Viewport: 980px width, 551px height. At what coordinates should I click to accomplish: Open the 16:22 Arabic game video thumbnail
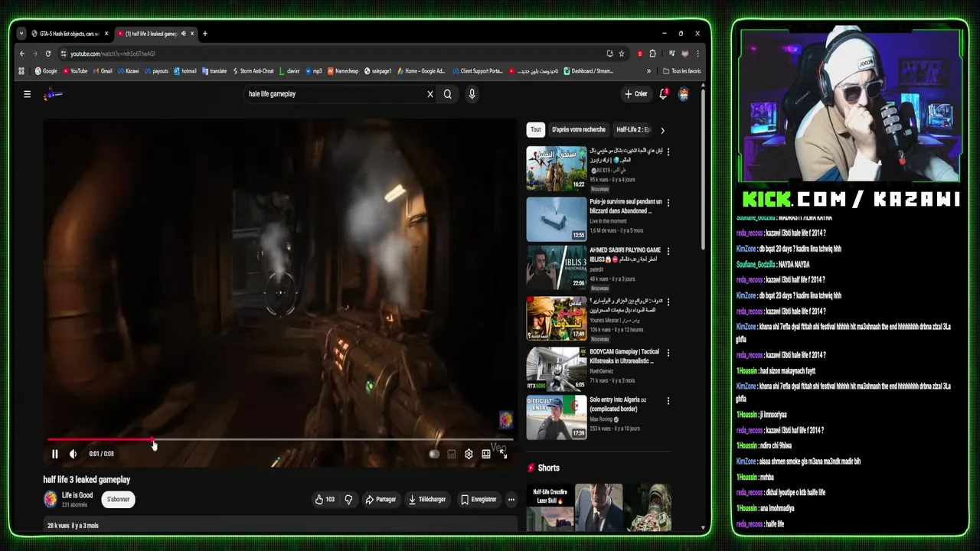557,168
